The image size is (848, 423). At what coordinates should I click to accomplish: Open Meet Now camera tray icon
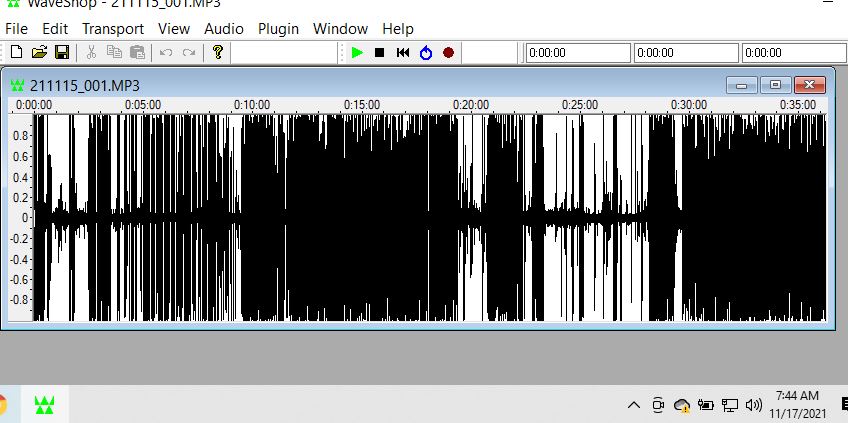pyautogui.click(x=658, y=405)
